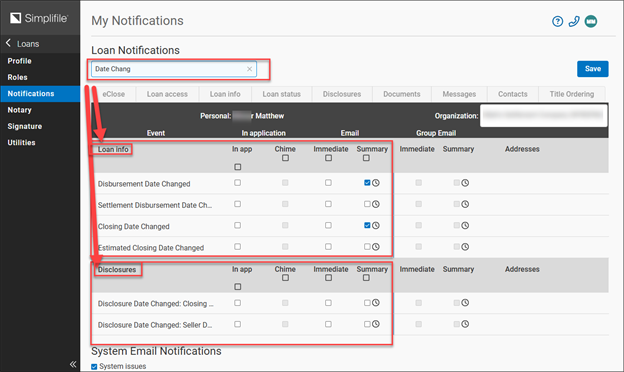Toggle Loan info Chime header checkbox
Viewport: 624px width, 372px height.
click(285, 158)
